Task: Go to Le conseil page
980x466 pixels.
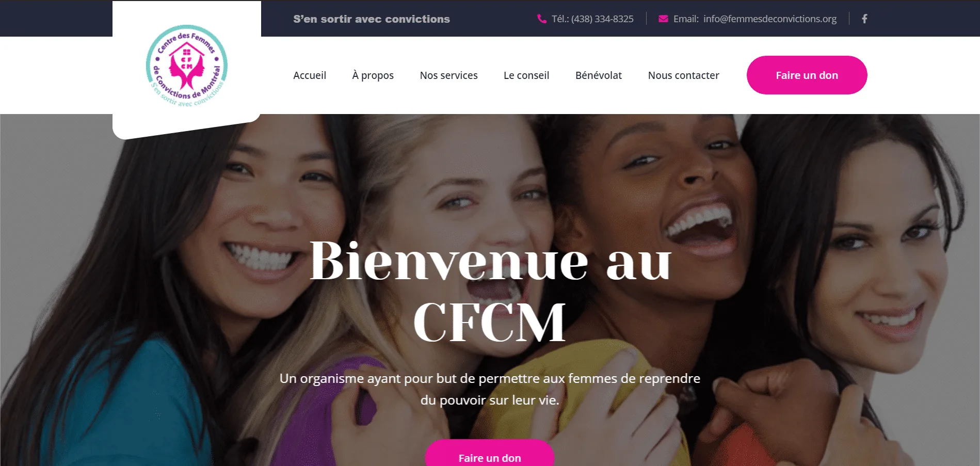Action: 526,75
